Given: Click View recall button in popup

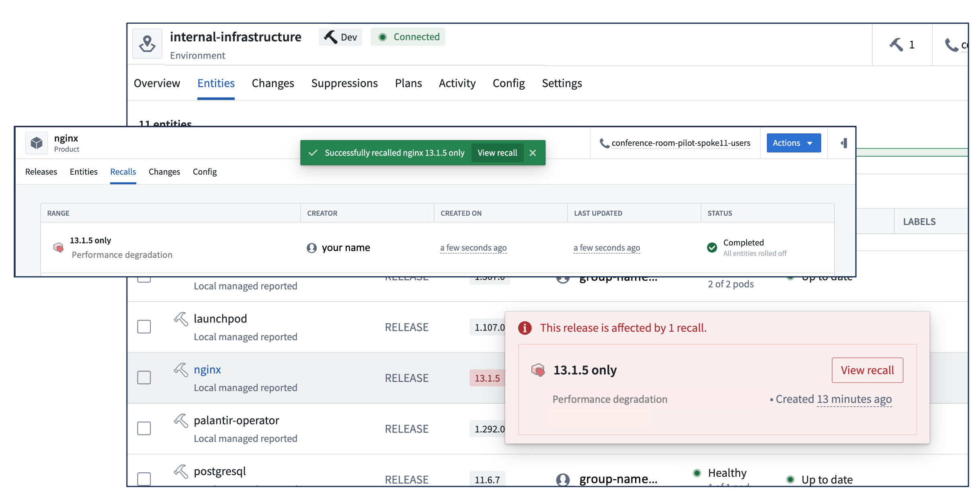Looking at the screenshot, I should point(868,370).
